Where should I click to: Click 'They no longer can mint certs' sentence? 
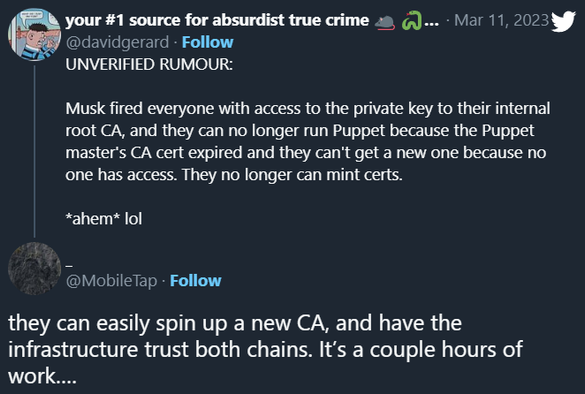coord(292,175)
